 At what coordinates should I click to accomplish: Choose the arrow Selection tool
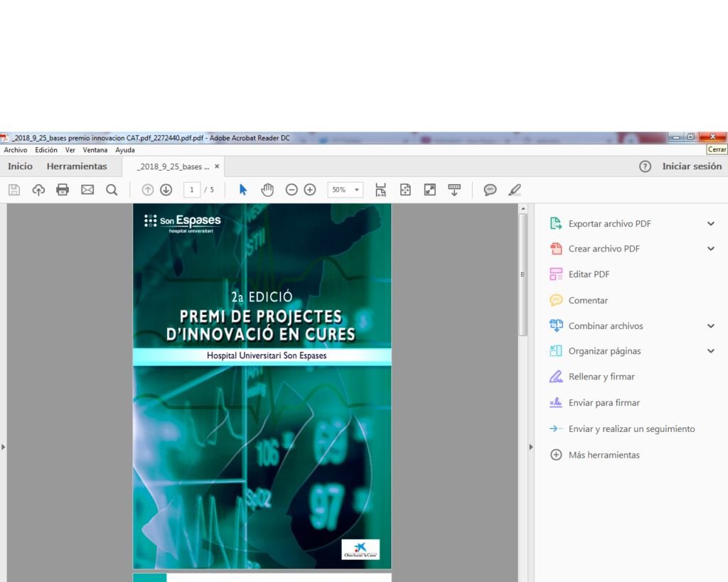pyautogui.click(x=243, y=190)
